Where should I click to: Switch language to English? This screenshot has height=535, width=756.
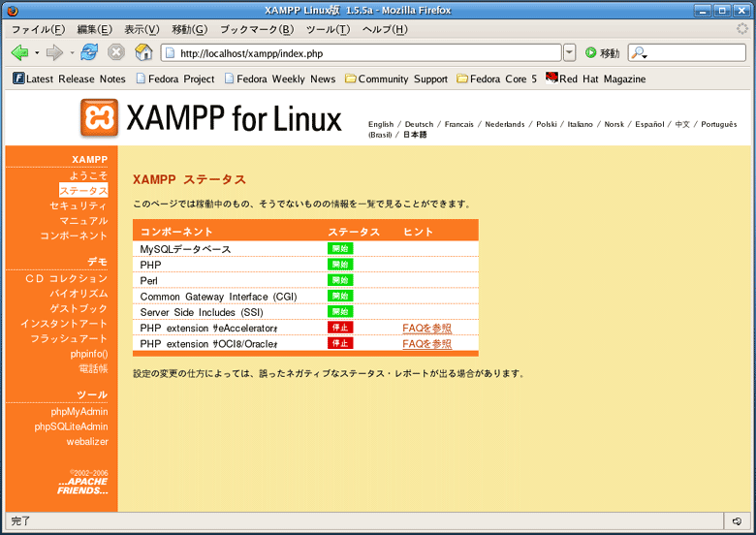pyautogui.click(x=381, y=124)
